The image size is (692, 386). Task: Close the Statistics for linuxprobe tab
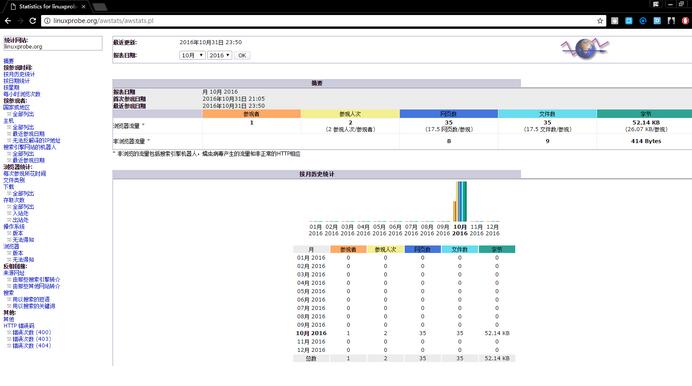[x=83, y=7]
